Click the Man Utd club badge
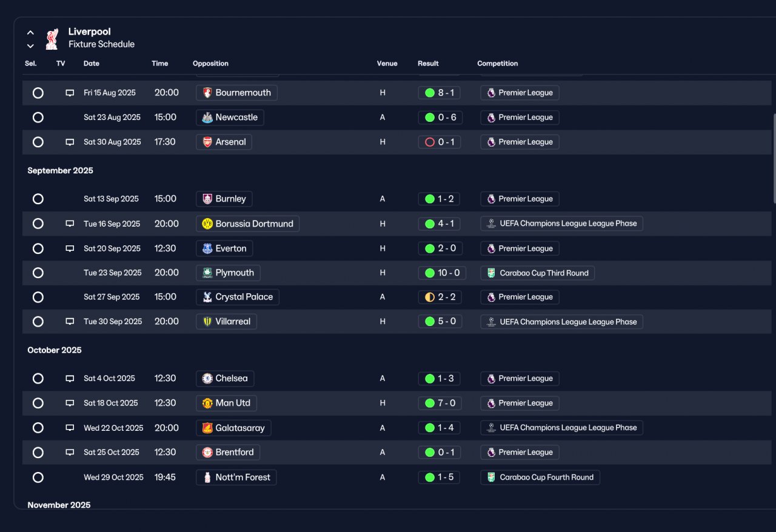Viewport: 776px width, 532px height. pos(207,403)
